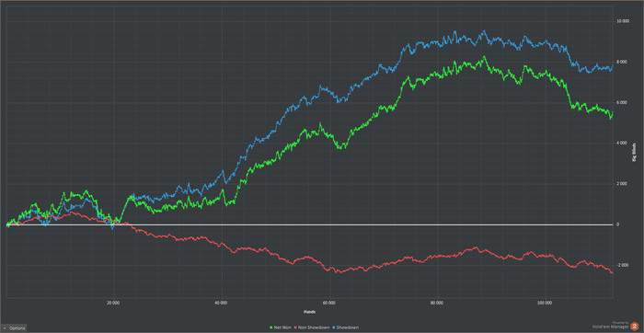Click the "20 000" x-axis label
This screenshot has width=644, height=333.
click(113, 303)
